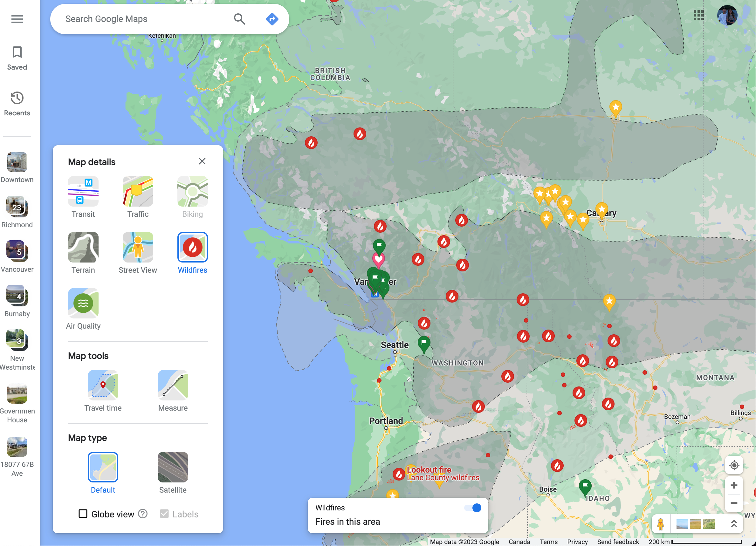The height and width of the screenshot is (546, 756).
Task: Open the Google apps grid
Action: click(x=698, y=15)
